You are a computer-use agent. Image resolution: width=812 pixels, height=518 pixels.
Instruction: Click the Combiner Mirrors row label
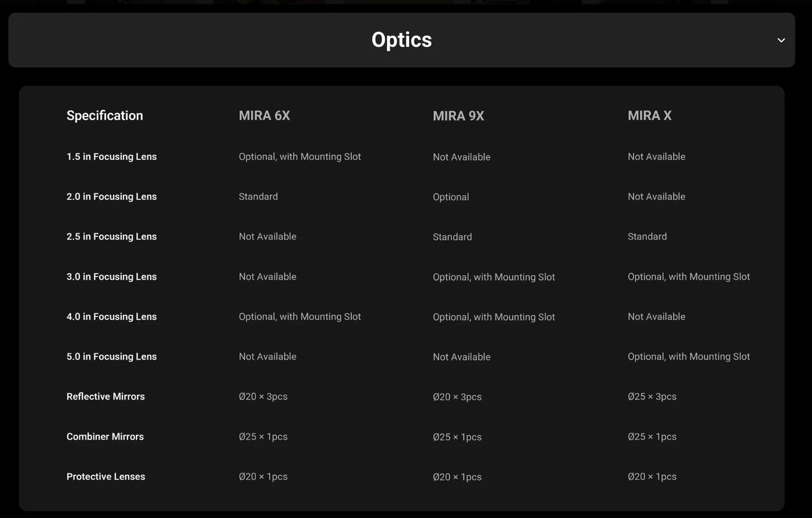click(x=105, y=437)
